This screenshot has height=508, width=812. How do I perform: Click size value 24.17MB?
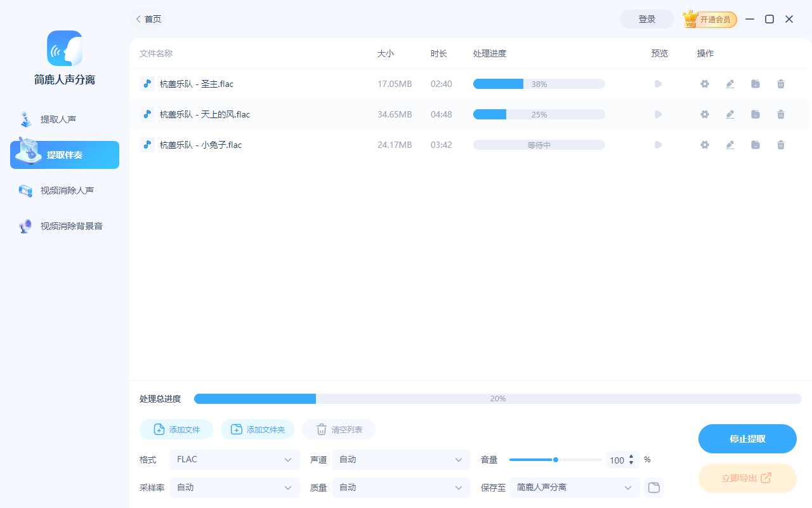pyautogui.click(x=395, y=145)
